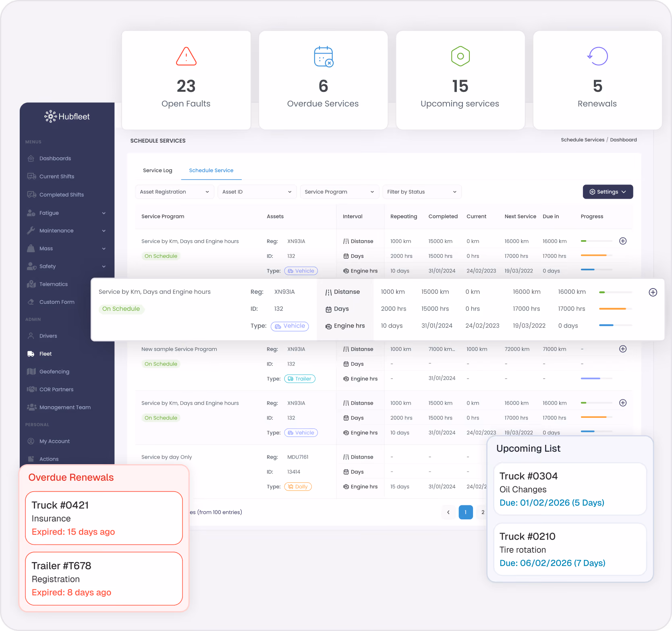672x631 pixels.
Task: Click the Schedule Services breadcrumb link
Action: click(583, 140)
